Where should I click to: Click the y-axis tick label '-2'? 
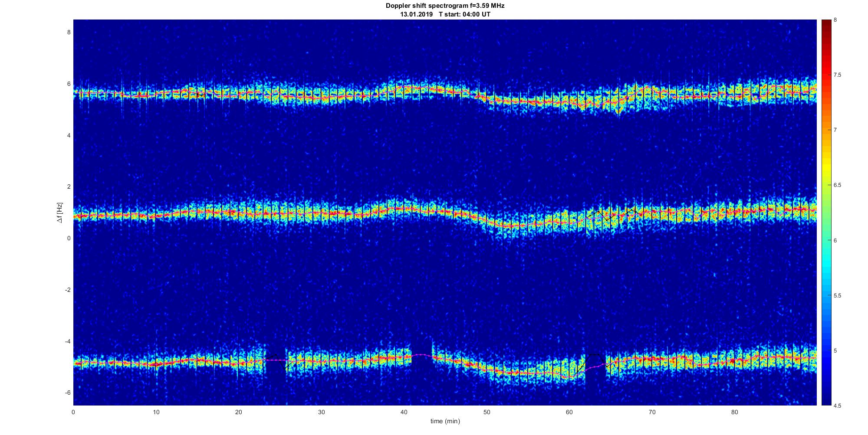click(x=68, y=290)
